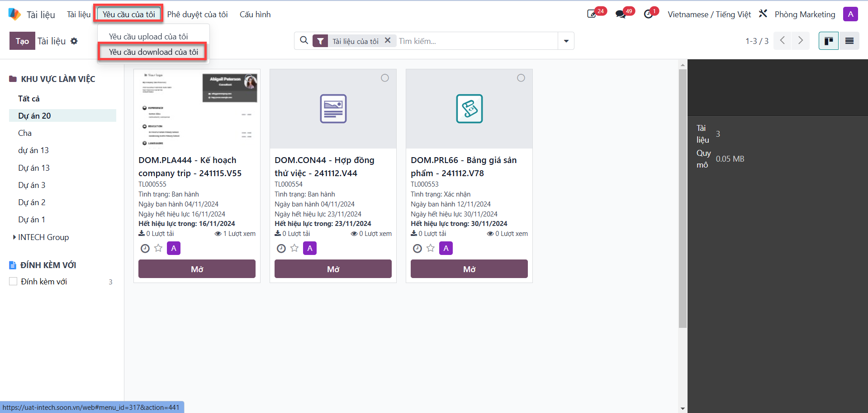Click Mở on DOM.CON44 card
The height and width of the screenshot is (413, 868).
(333, 269)
